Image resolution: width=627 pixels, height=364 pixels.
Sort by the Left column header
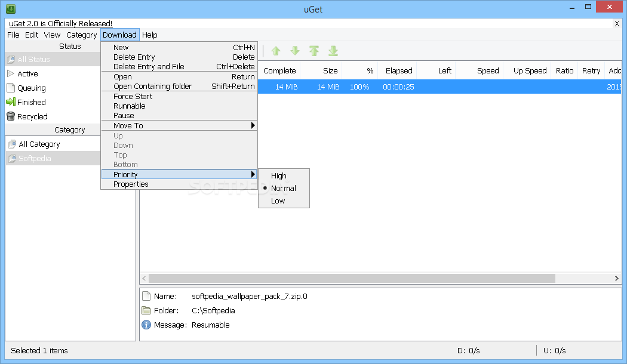click(436, 71)
